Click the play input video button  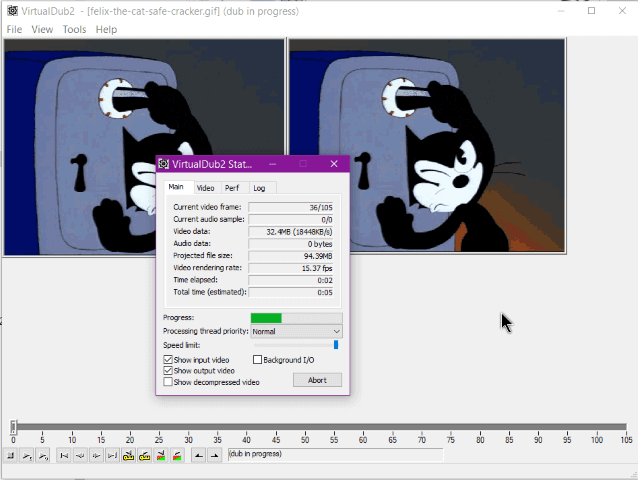pos(27,456)
